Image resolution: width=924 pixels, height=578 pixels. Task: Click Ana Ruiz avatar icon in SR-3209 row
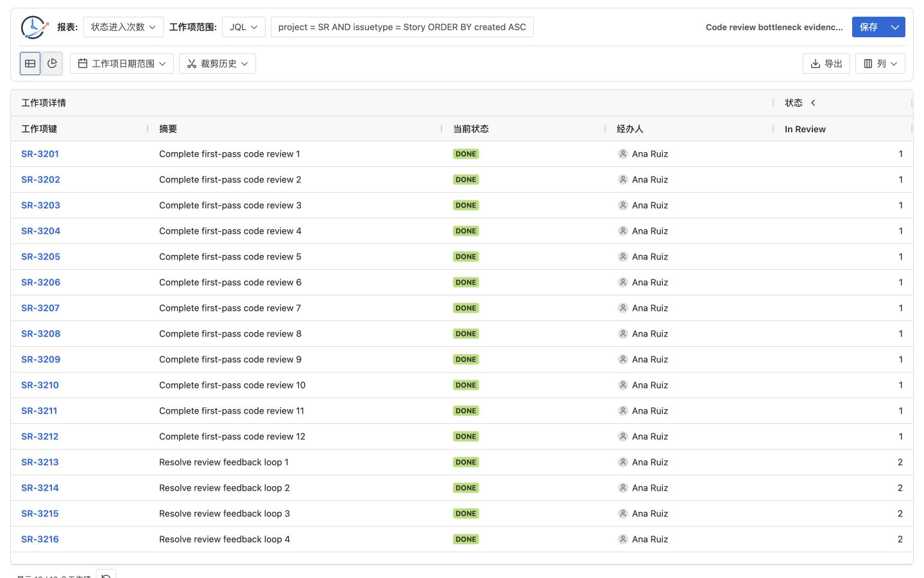click(x=622, y=360)
